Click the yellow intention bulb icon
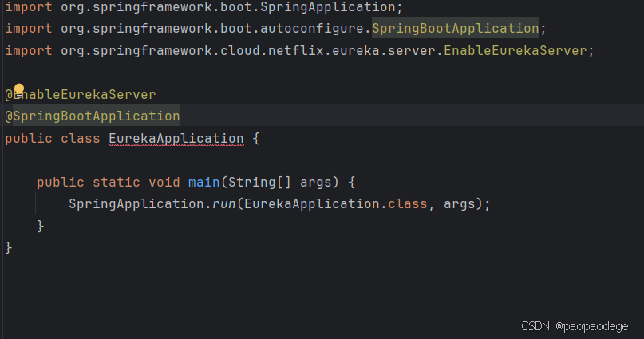 [x=19, y=89]
